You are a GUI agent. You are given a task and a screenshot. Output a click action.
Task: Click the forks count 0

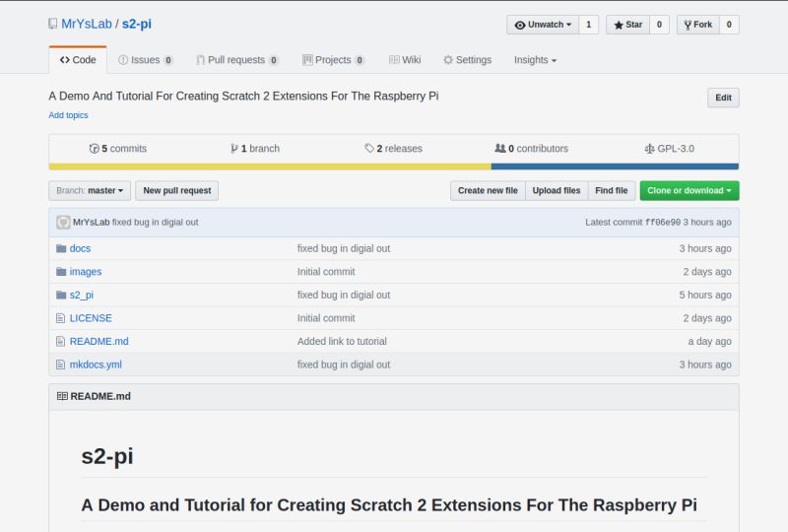(729, 25)
